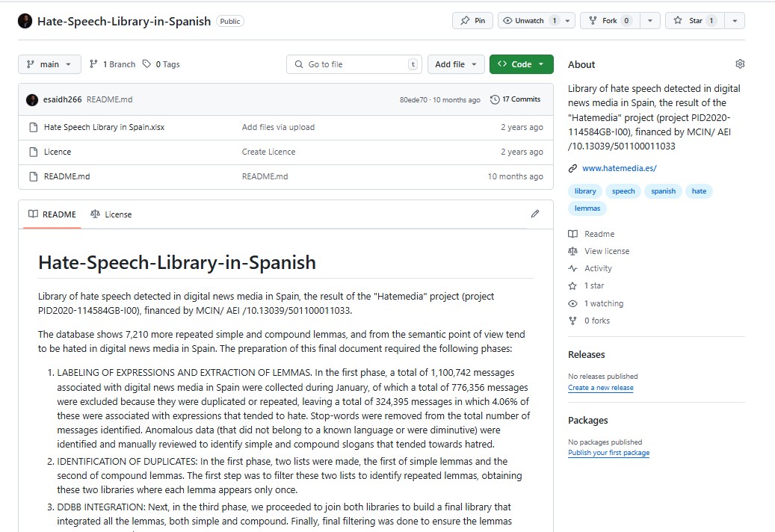Open Hate Speech Library in Spain.xlsx file

pos(105,128)
